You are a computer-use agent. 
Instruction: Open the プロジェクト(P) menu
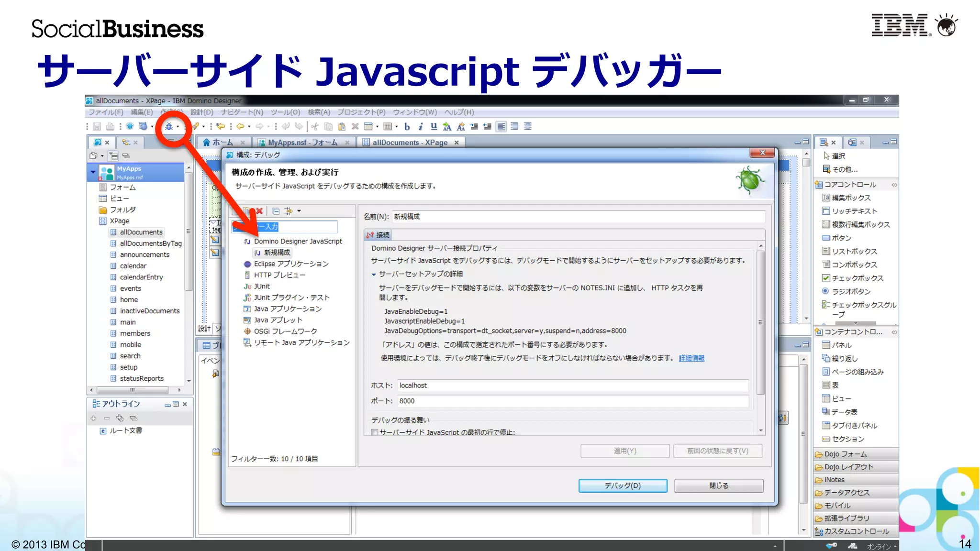(361, 112)
